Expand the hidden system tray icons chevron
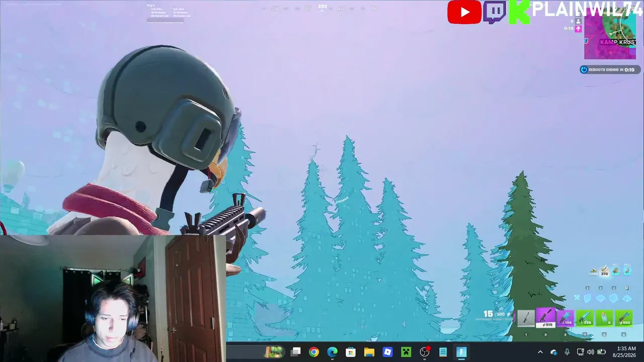Image resolution: width=644 pixels, height=362 pixels. (540, 352)
